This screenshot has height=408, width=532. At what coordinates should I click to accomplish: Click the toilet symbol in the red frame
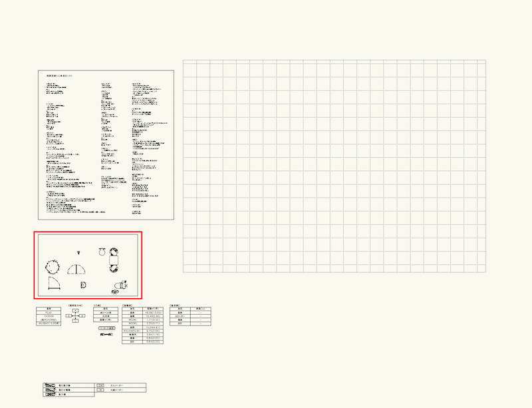click(x=118, y=287)
